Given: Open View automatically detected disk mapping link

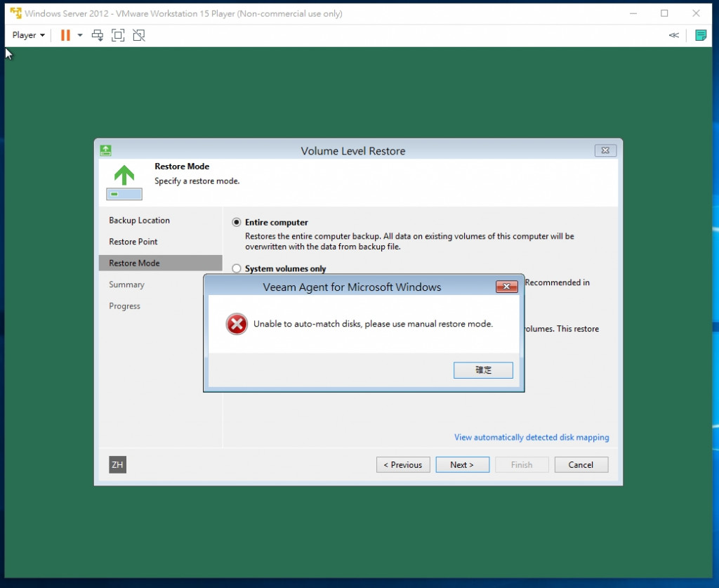Looking at the screenshot, I should (532, 437).
